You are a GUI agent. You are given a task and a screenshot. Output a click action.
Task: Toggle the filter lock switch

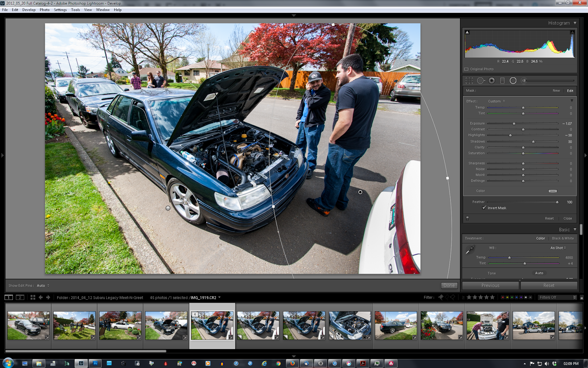pyautogui.click(x=581, y=297)
